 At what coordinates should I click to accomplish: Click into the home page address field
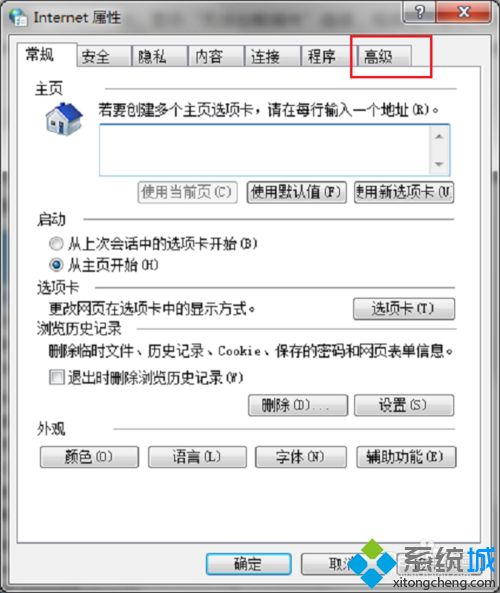pos(264,150)
